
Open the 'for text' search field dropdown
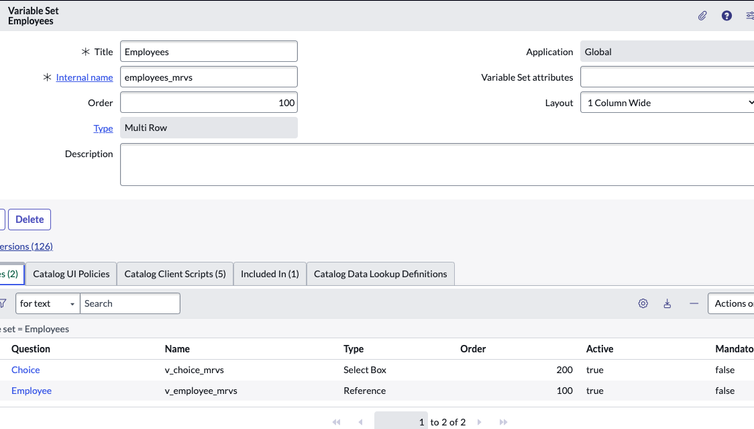click(x=48, y=303)
